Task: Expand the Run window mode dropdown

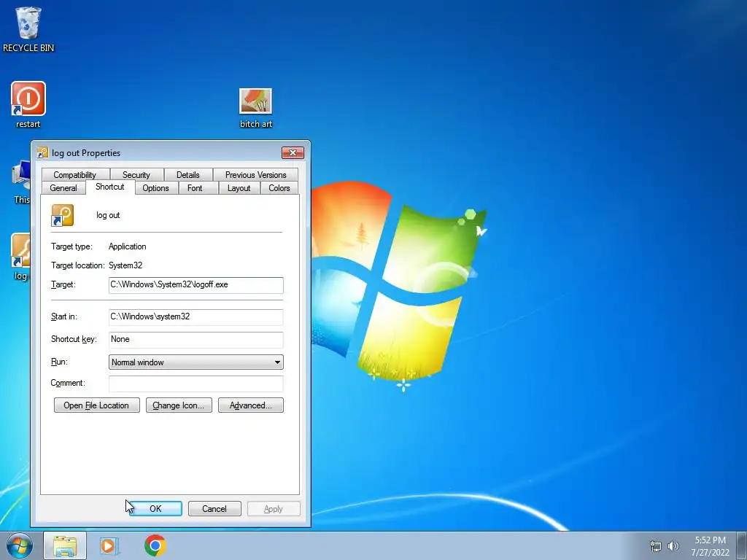Action: pos(196,362)
